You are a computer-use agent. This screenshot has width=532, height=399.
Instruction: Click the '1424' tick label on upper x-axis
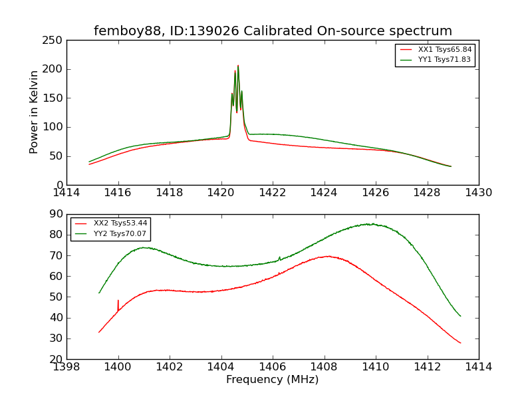(324, 193)
